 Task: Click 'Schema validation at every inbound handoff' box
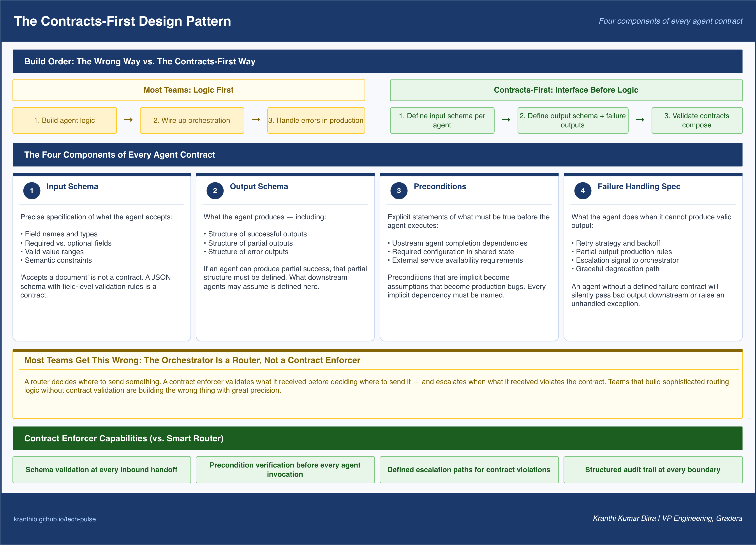[x=102, y=470]
